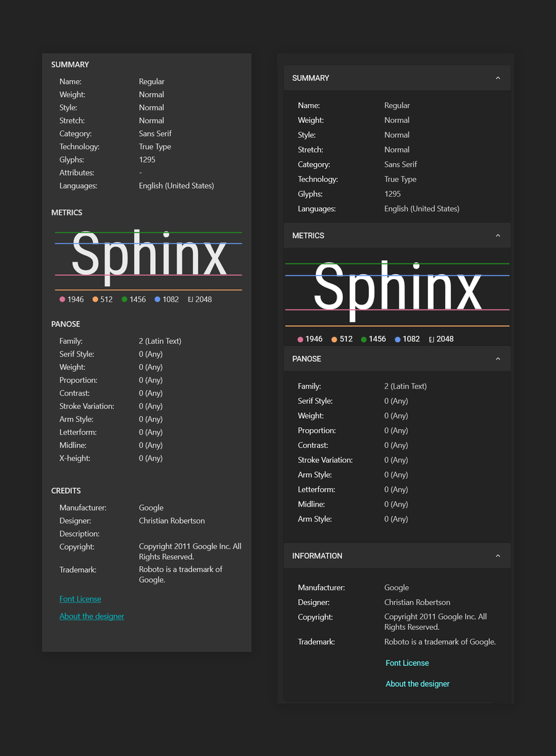Select True Type technology value in left panel

click(x=155, y=147)
